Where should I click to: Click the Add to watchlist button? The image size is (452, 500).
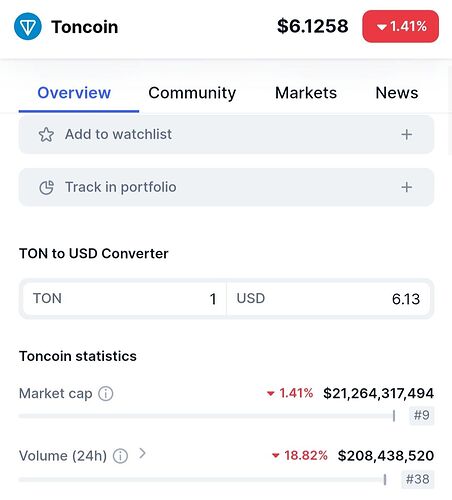pos(226,135)
